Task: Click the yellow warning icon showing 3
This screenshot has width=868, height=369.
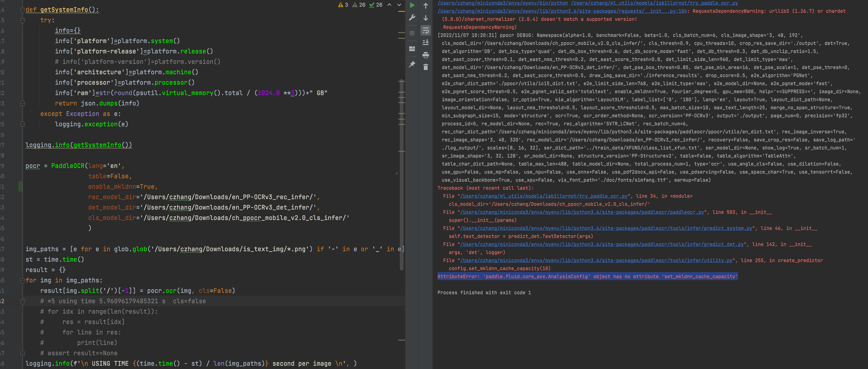Action: 343,5
